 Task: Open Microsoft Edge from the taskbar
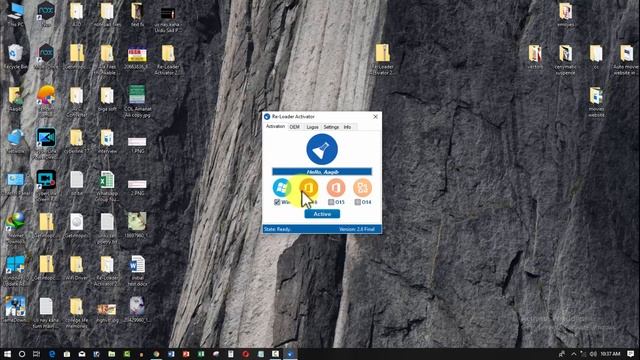(52, 354)
